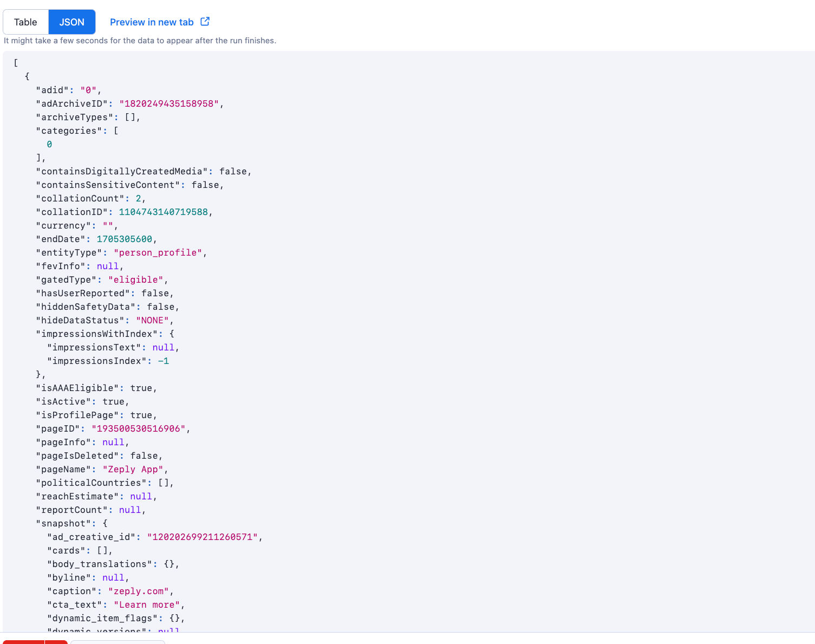
Task: Click the hideDataStatus value NONE
Action: [152, 320]
